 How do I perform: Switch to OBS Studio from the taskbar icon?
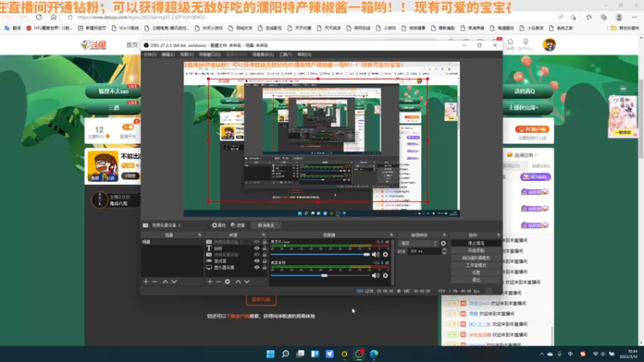(x=359, y=354)
